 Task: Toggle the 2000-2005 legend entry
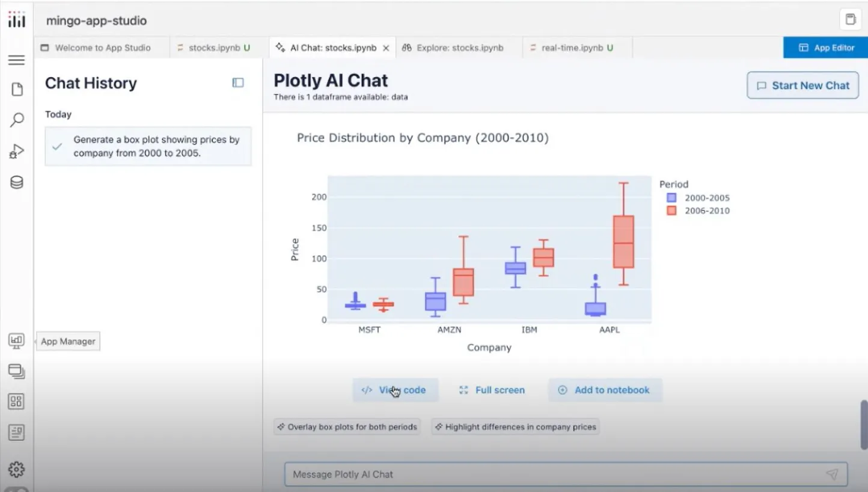point(698,198)
